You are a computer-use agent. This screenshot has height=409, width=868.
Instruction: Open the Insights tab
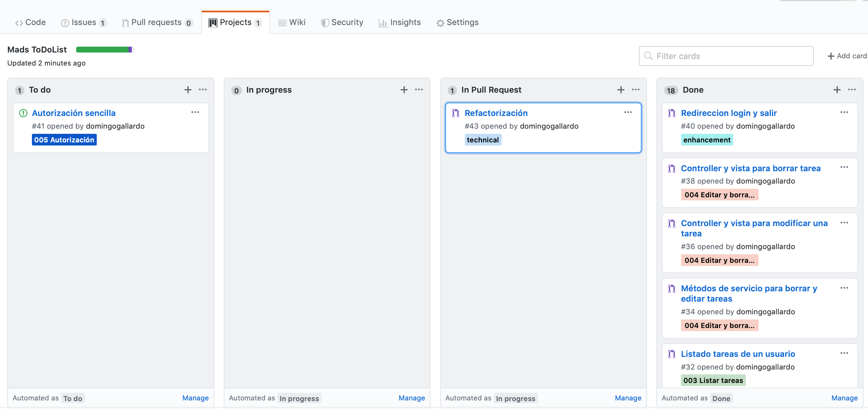(x=399, y=23)
